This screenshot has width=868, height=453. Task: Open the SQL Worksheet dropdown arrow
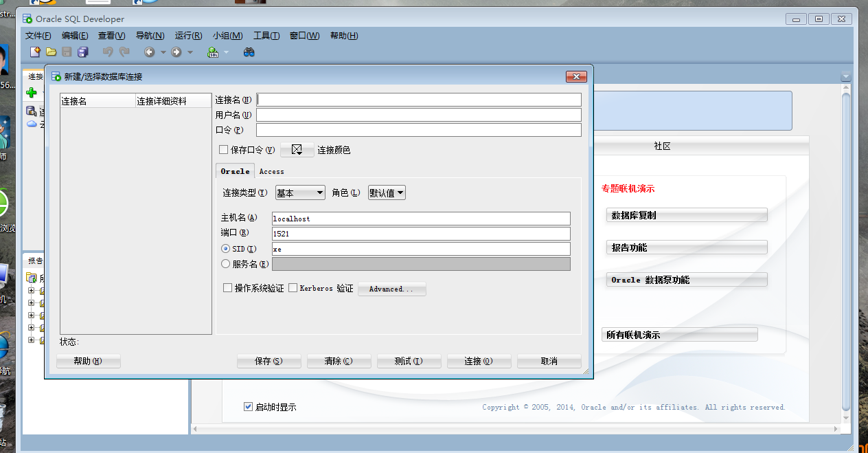(226, 52)
